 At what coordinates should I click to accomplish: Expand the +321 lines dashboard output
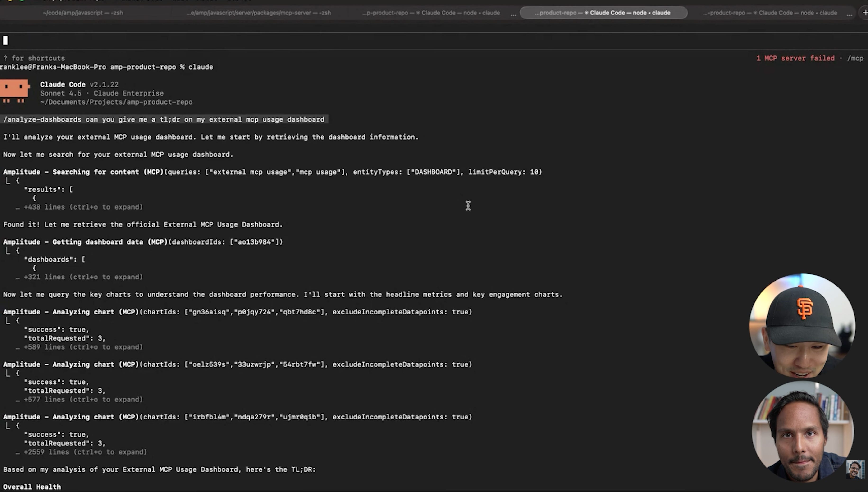point(83,277)
